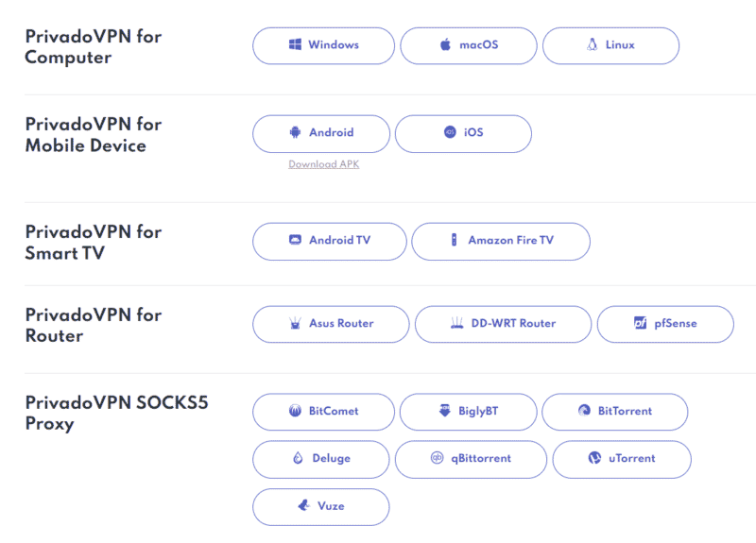This screenshot has height=543, width=756.
Task: Click the Android robot icon
Action: point(295,132)
